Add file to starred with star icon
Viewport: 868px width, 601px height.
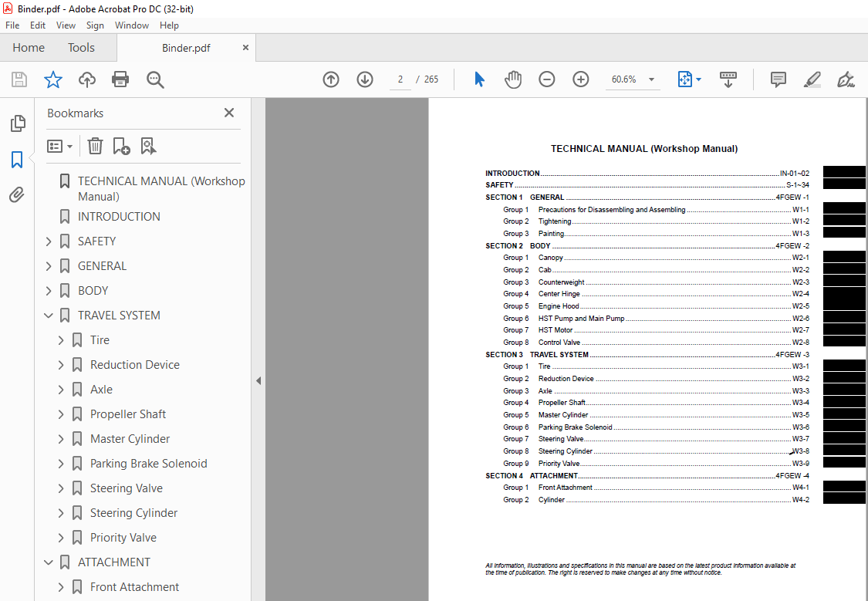tap(53, 79)
